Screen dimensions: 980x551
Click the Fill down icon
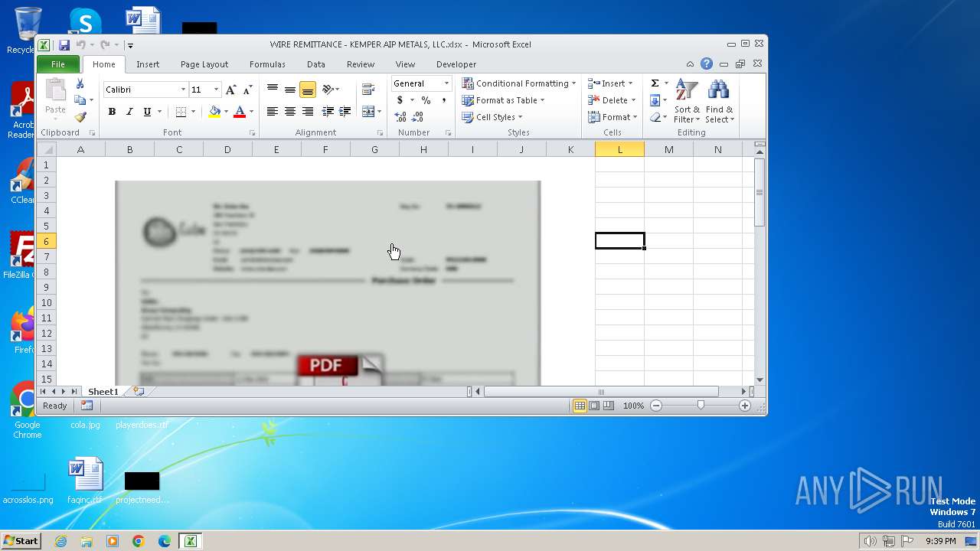coord(655,100)
